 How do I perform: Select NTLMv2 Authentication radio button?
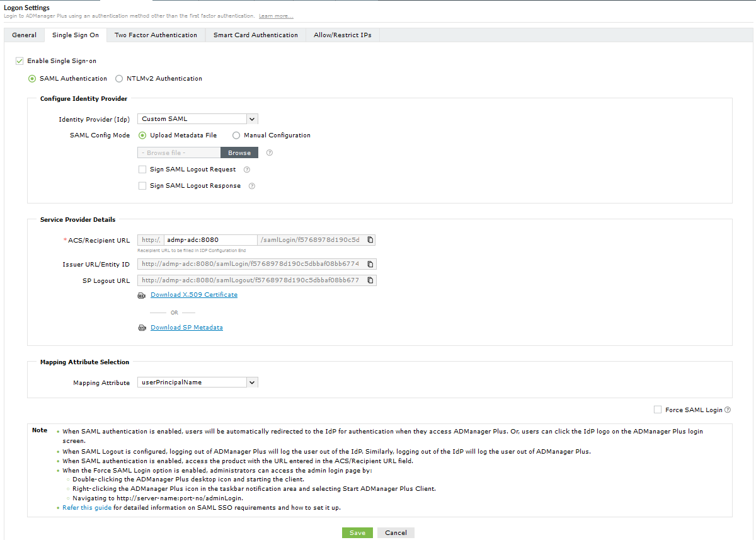[119, 79]
